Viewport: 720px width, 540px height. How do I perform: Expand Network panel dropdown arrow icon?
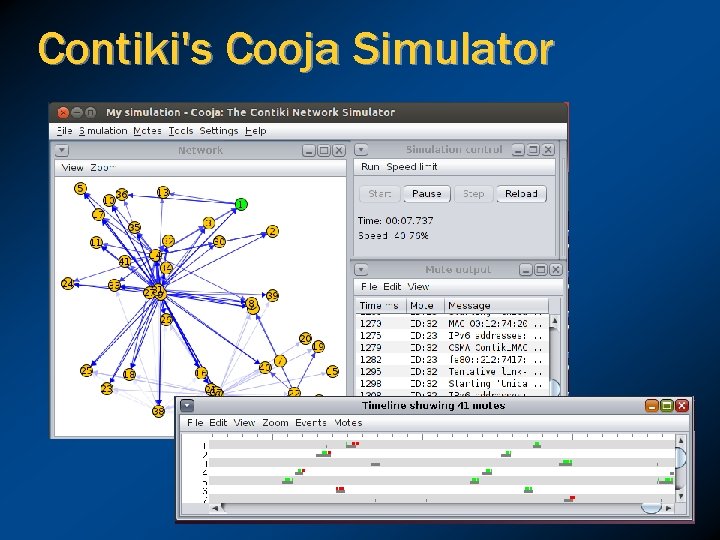[62, 150]
